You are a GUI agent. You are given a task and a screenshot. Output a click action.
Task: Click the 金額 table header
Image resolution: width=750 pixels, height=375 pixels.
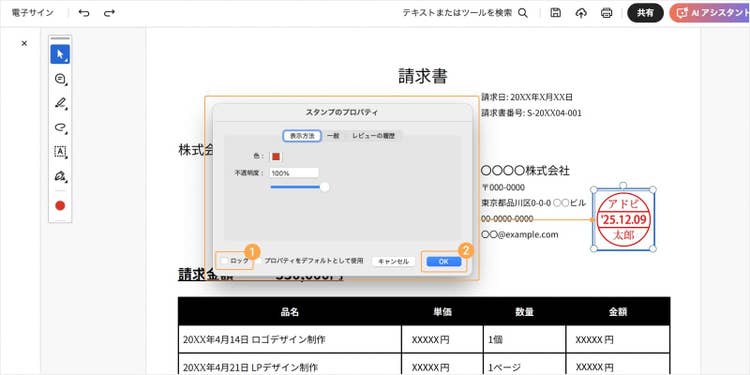pos(618,312)
